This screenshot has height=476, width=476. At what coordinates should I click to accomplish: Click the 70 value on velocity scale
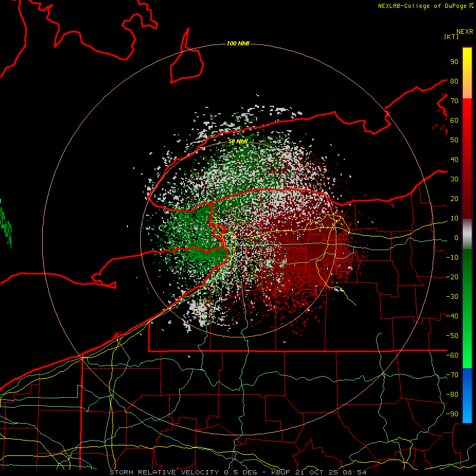pos(454,101)
